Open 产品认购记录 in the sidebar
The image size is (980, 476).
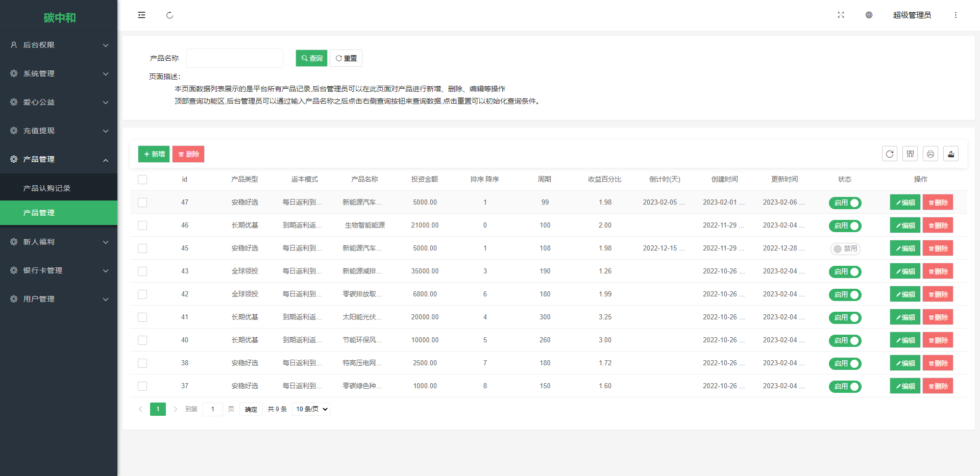pos(47,188)
